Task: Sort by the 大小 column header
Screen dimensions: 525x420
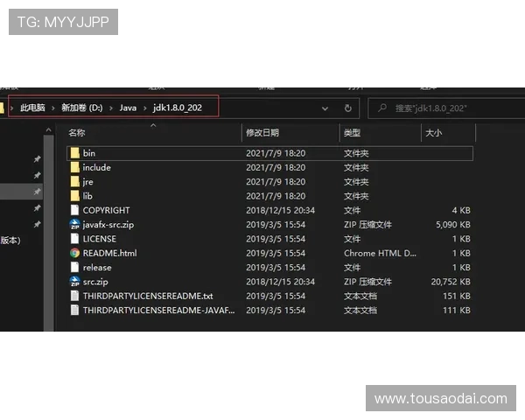Action: [433, 133]
